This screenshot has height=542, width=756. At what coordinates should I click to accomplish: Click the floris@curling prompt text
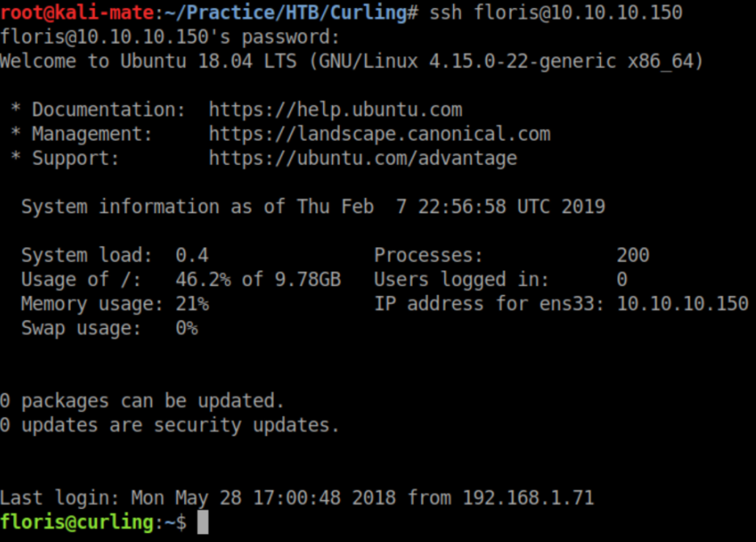[77, 523]
